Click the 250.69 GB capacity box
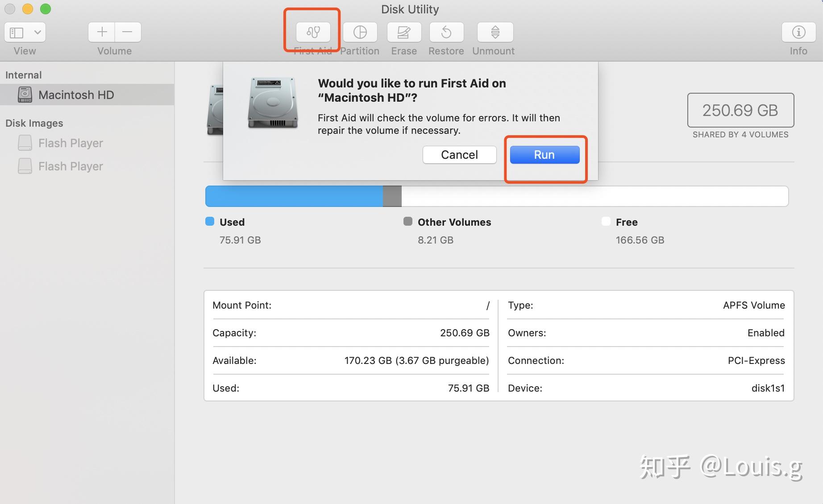 coord(740,110)
